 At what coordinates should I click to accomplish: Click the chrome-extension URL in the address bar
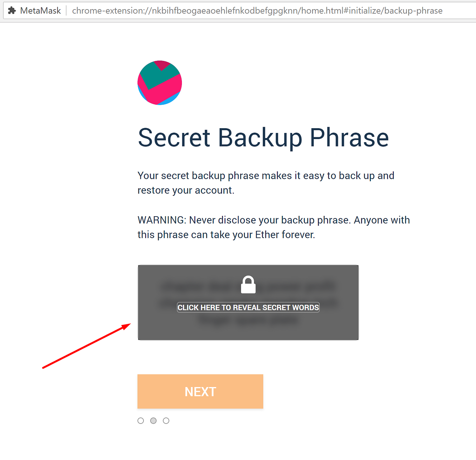pyautogui.click(x=256, y=11)
